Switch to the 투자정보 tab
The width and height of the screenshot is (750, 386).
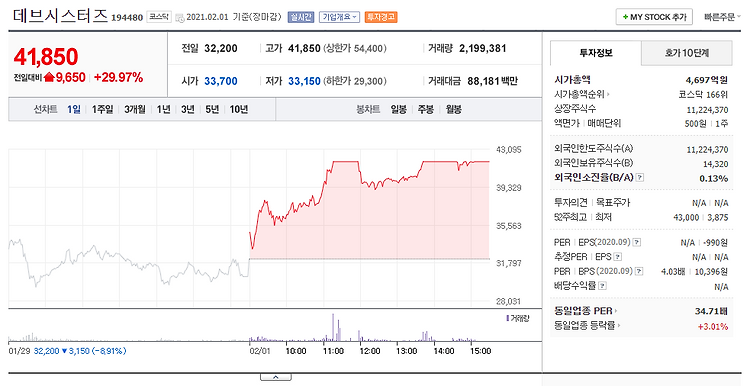[596, 53]
